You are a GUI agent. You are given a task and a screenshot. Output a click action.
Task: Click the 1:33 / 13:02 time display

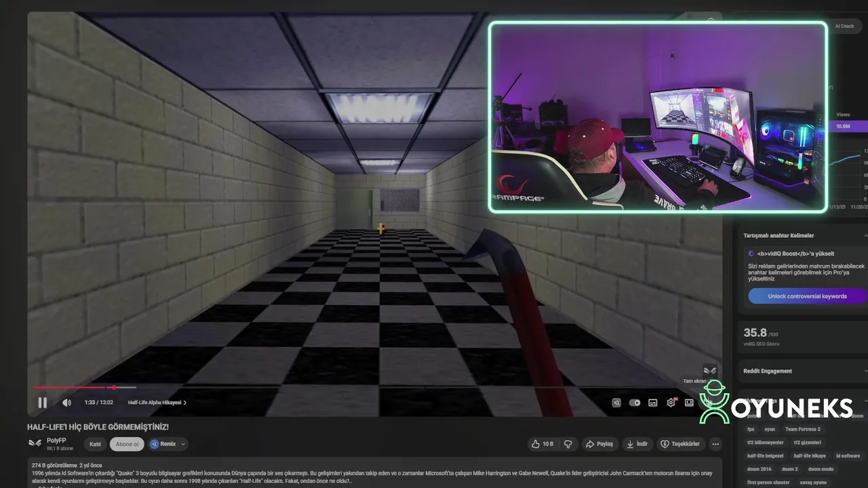click(98, 403)
